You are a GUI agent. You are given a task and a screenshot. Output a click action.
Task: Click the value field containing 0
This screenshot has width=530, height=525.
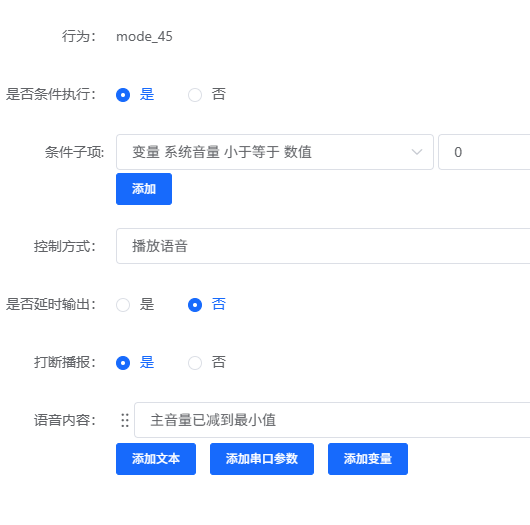click(x=484, y=152)
